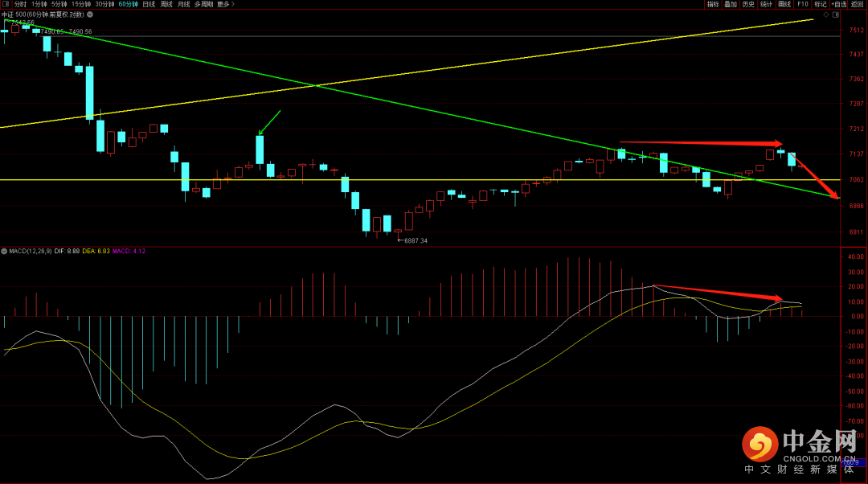Open the 多周期 multi-period view

[203, 4]
